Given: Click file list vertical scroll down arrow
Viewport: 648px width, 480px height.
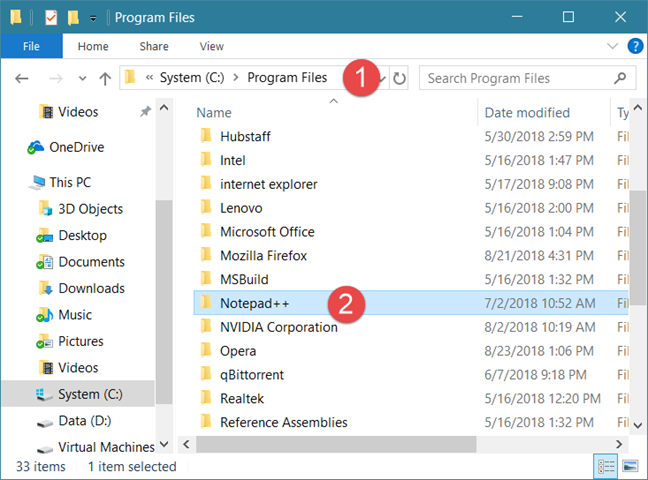Looking at the screenshot, I should pyautogui.click(x=638, y=425).
